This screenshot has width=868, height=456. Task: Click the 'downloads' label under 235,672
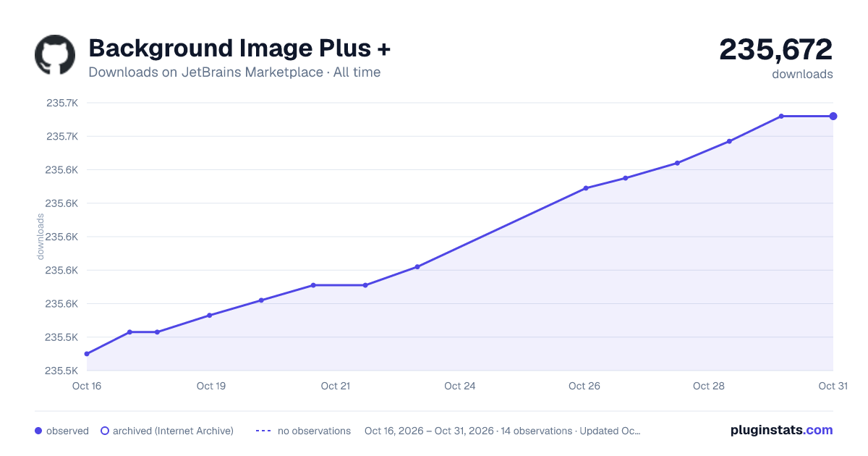point(802,74)
